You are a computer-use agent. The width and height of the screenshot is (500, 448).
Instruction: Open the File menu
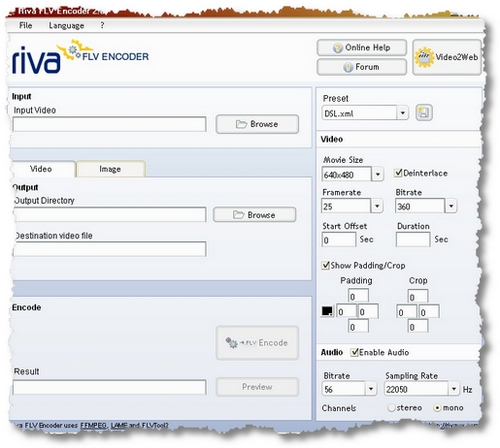[x=26, y=25]
